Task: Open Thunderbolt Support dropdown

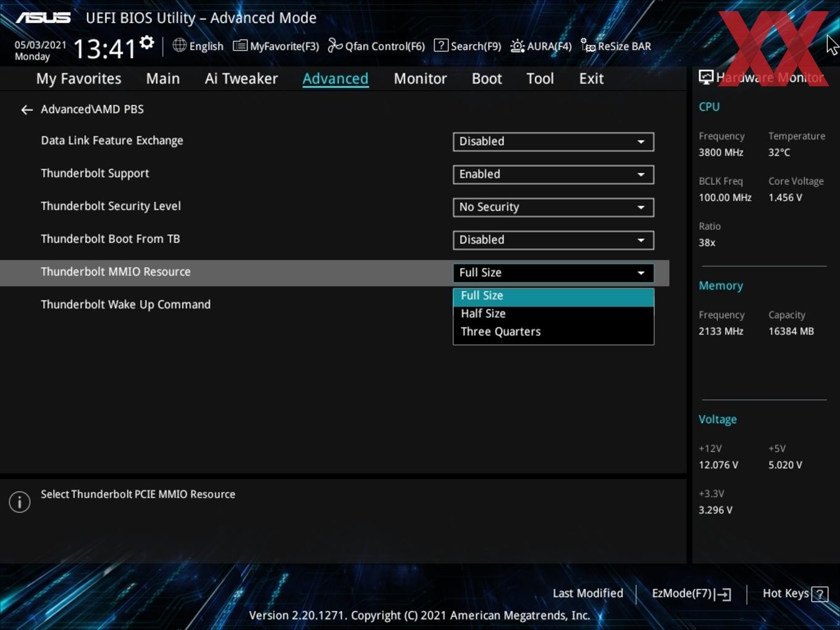Action: 553,174
